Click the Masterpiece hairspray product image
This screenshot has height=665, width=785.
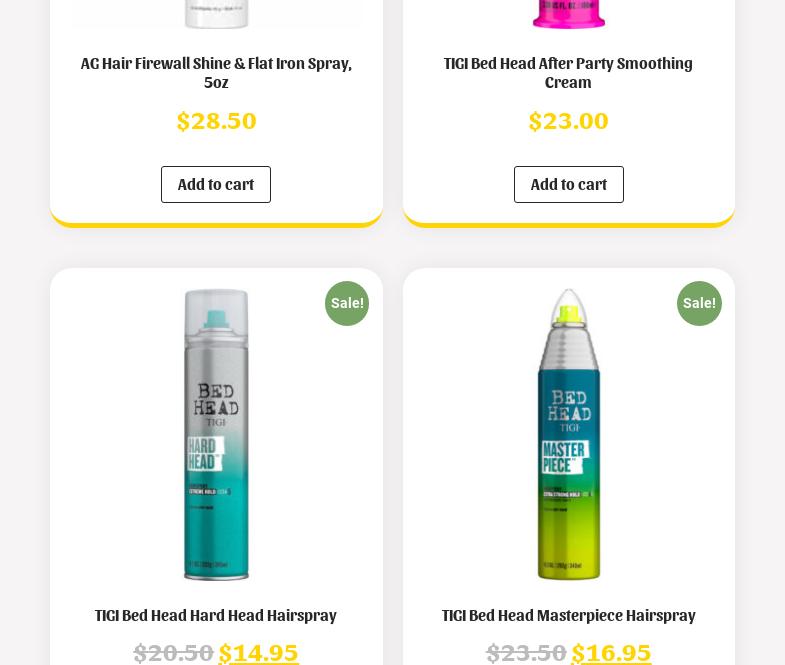click(569, 434)
